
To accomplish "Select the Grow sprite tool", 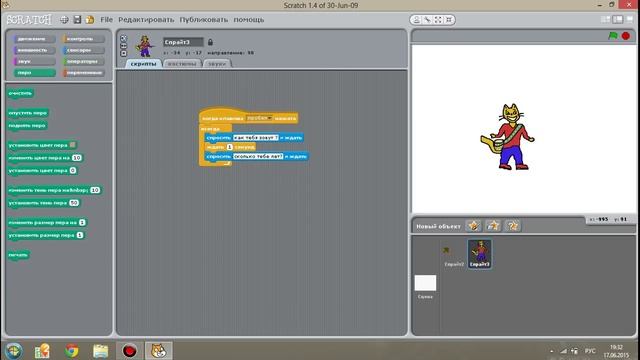I will pyautogui.click(x=438, y=20).
